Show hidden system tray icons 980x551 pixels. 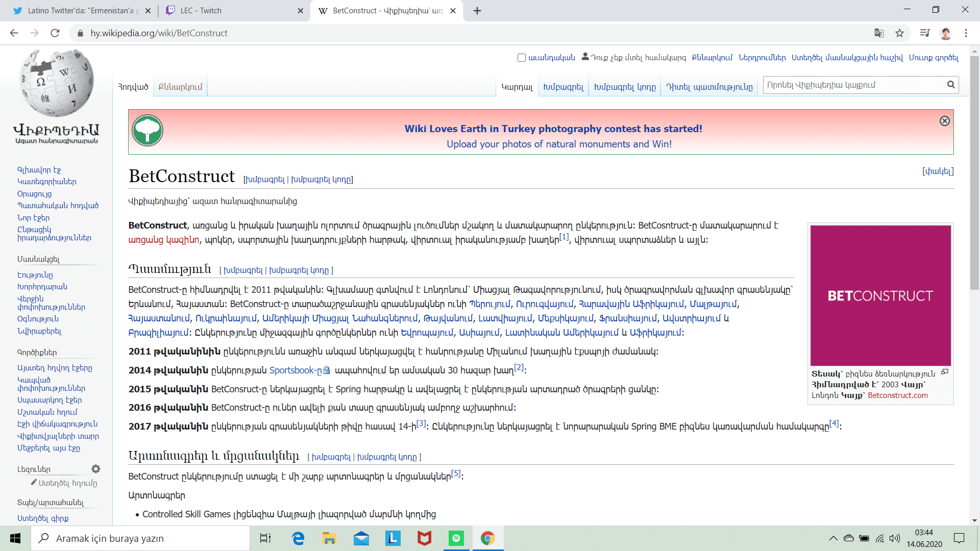tap(833, 538)
